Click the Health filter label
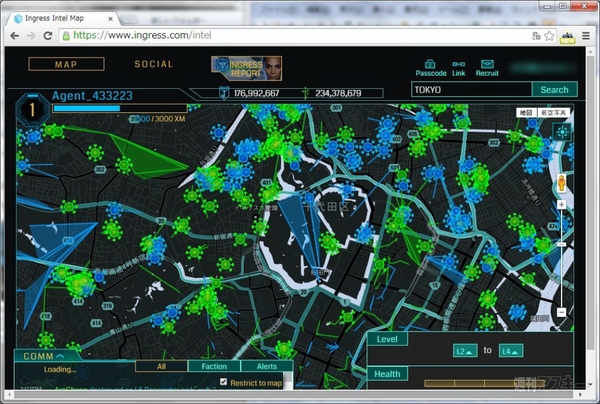 tap(387, 374)
